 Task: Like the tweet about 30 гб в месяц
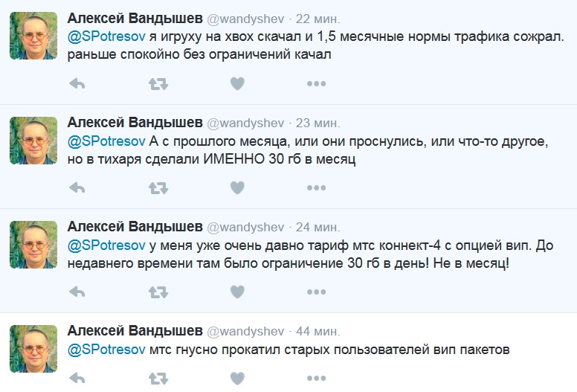pyautogui.click(x=237, y=187)
